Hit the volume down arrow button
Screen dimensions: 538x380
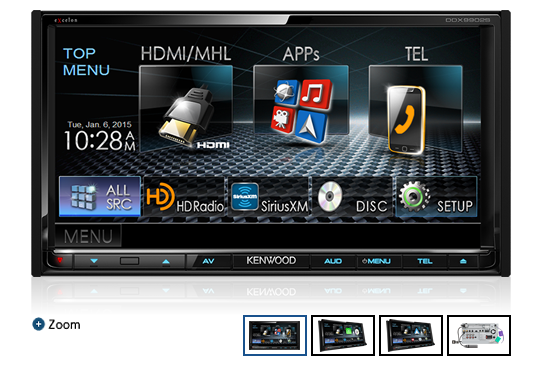pyautogui.click(x=94, y=261)
